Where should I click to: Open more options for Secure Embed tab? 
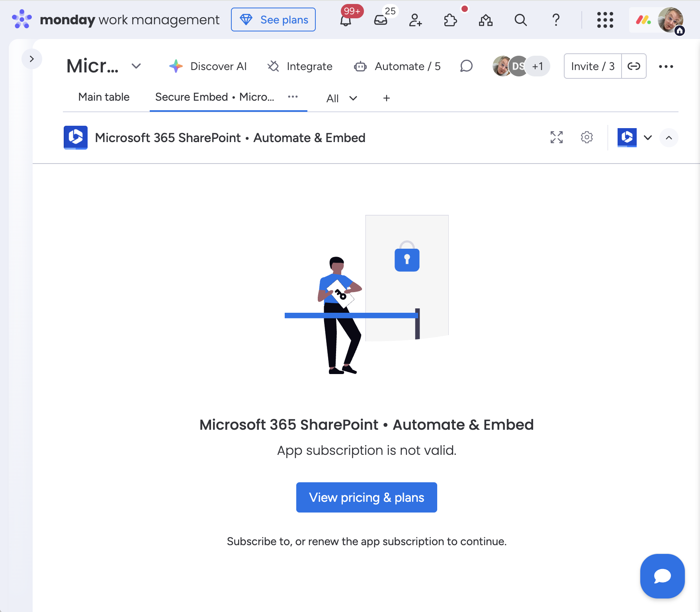coord(293,97)
